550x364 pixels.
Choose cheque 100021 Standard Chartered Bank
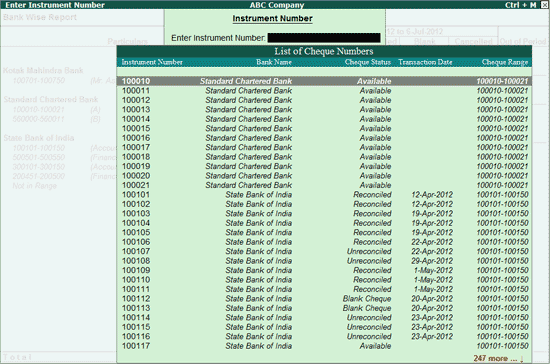click(x=324, y=185)
